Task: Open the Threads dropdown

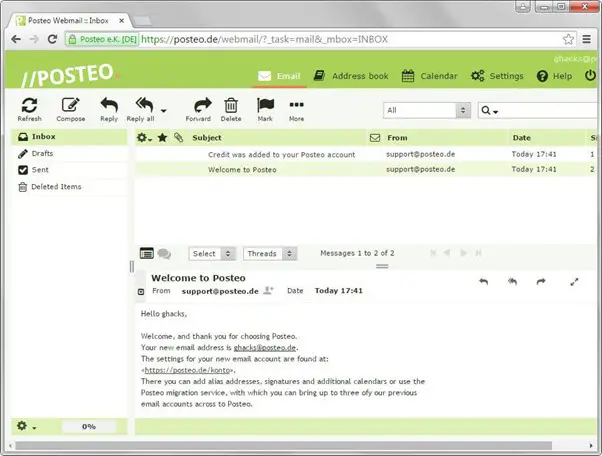Action: click(x=270, y=253)
